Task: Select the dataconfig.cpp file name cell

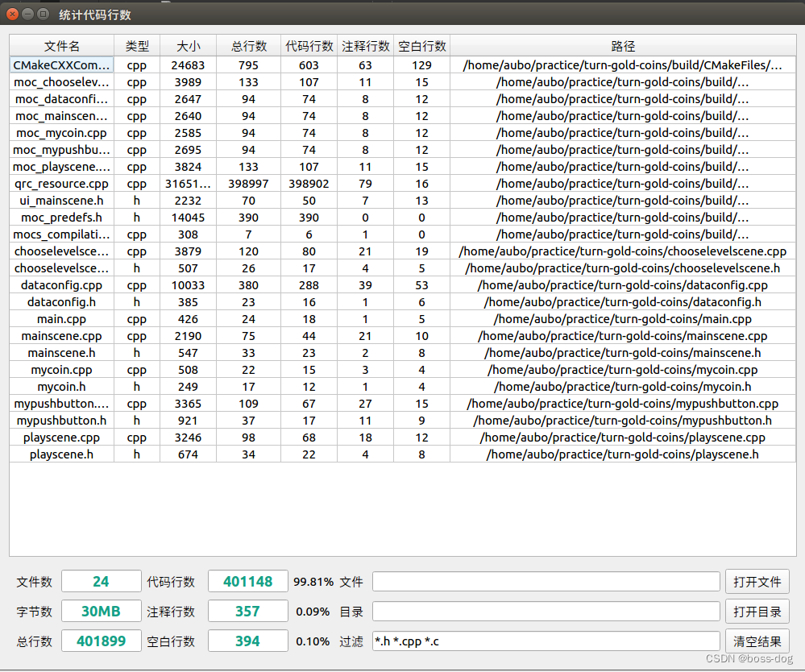Action: click(x=61, y=285)
